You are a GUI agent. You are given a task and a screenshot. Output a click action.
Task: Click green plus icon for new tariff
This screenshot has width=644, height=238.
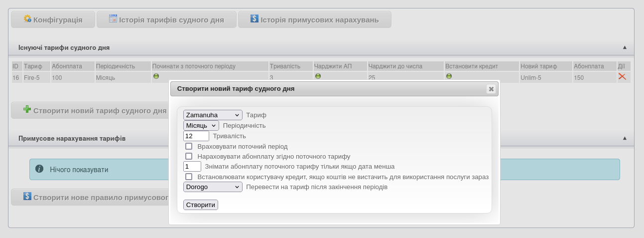tap(27, 109)
